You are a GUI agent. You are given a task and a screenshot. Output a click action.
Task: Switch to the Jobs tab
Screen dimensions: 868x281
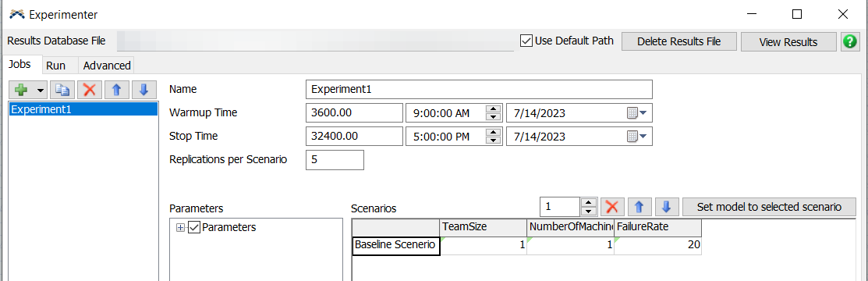[x=20, y=64]
